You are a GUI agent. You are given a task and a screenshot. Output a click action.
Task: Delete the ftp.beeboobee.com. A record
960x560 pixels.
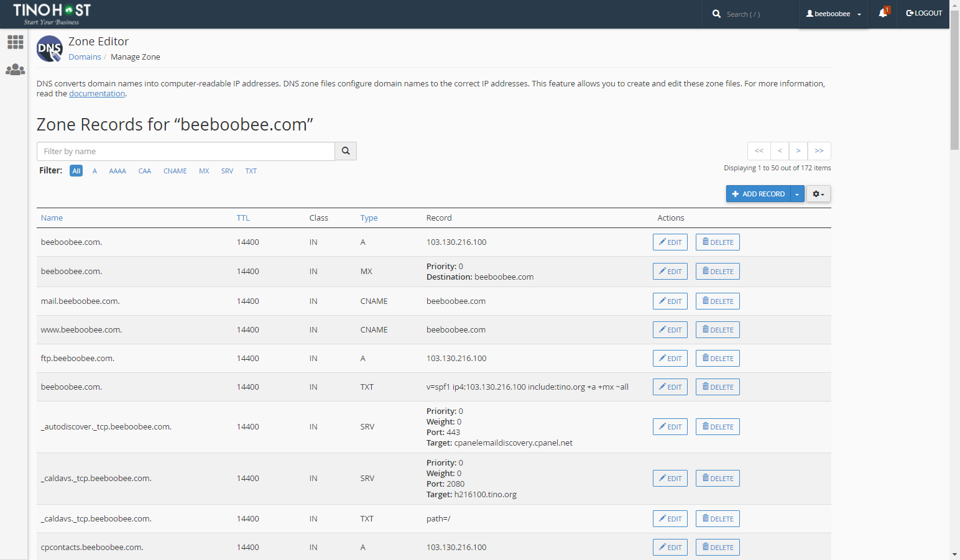[718, 359]
